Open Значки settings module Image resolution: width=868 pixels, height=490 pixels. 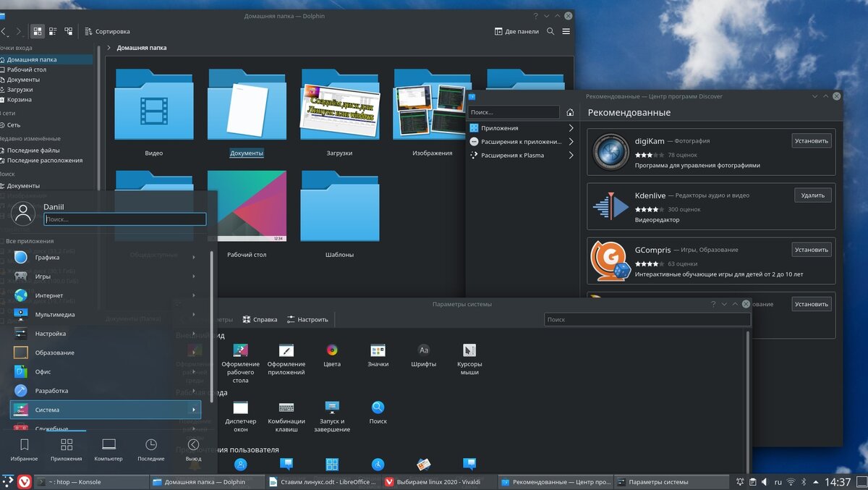click(x=378, y=355)
